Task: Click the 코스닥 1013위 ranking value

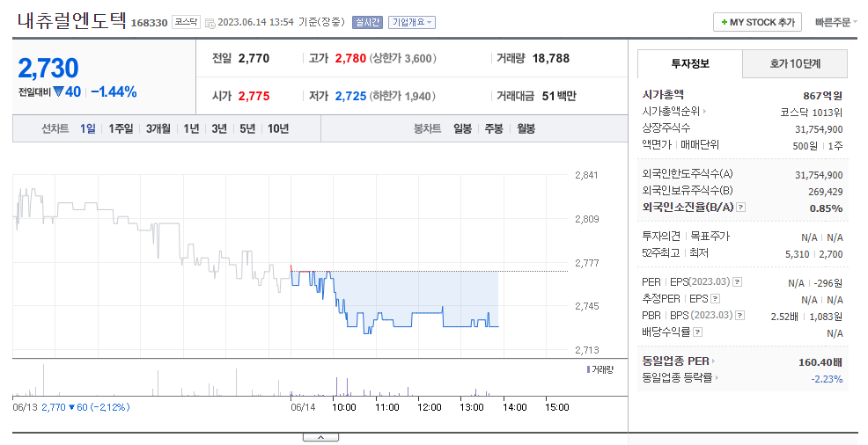Action: click(812, 113)
